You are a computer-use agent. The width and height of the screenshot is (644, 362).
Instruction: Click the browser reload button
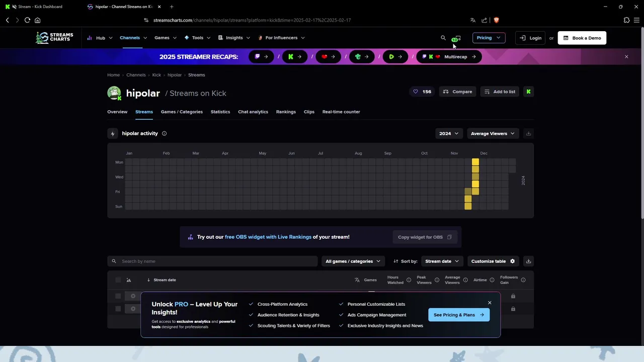(x=27, y=20)
